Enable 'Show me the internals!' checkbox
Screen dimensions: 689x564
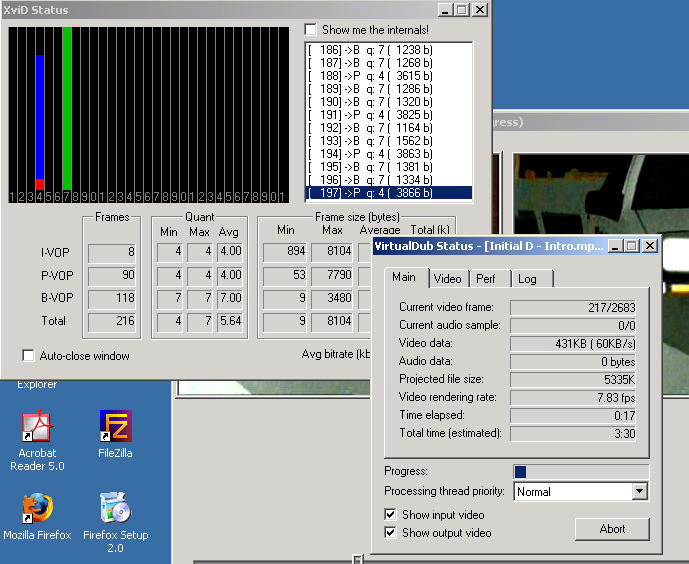pos(310,30)
